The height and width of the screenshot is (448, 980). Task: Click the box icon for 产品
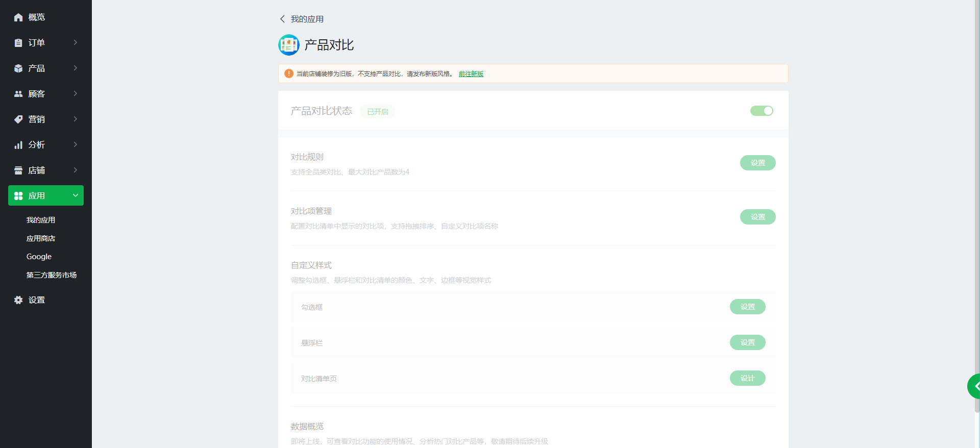click(x=18, y=68)
